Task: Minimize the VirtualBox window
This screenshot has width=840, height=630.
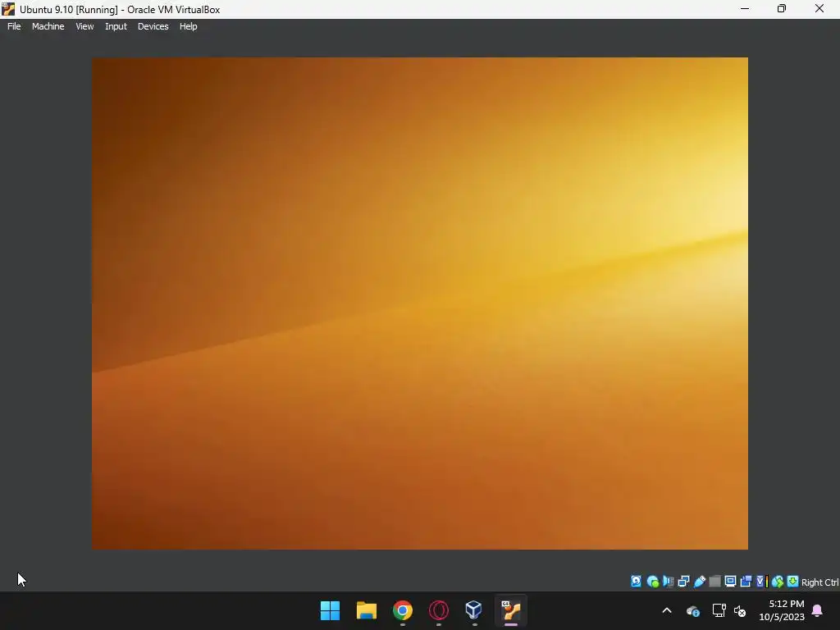Action: (745, 8)
